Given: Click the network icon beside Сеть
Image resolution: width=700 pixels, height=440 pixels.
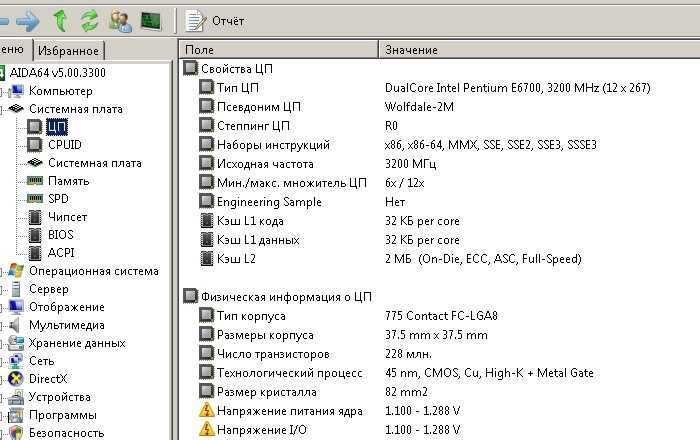Looking at the screenshot, I should (16, 361).
